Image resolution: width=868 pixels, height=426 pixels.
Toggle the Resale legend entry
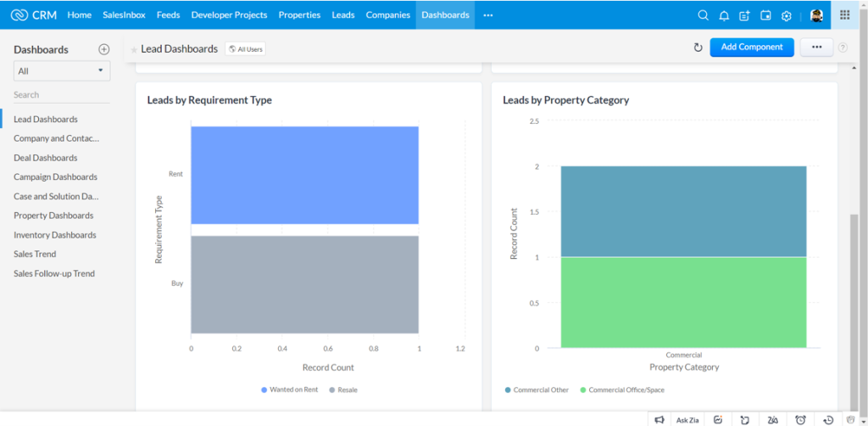[x=343, y=390]
